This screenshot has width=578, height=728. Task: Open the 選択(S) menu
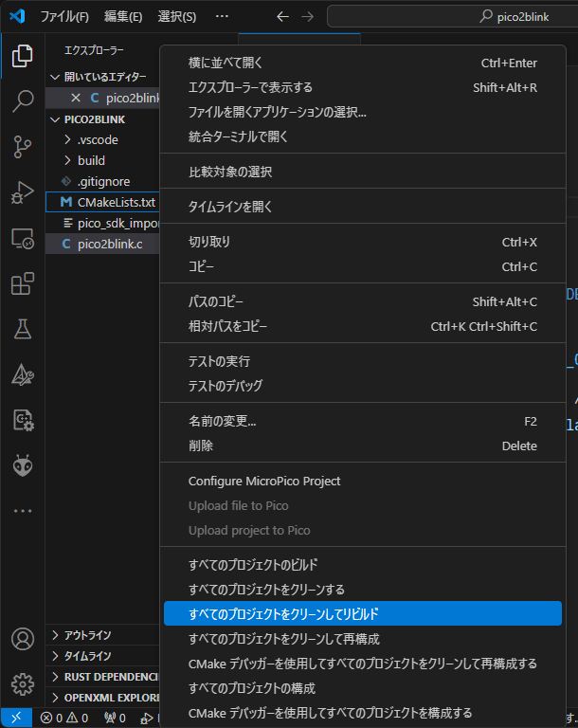point(177,17)
